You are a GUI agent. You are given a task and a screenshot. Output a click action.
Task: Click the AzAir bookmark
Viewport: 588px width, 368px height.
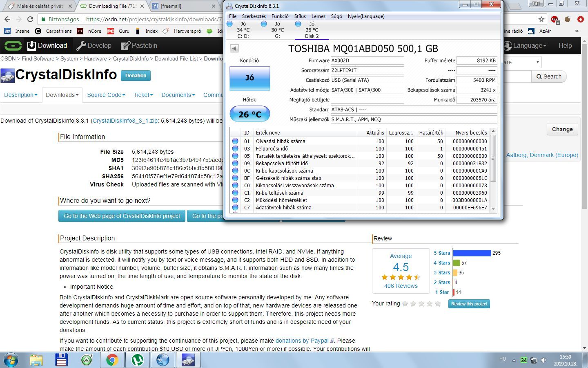[x=539, y=31]
